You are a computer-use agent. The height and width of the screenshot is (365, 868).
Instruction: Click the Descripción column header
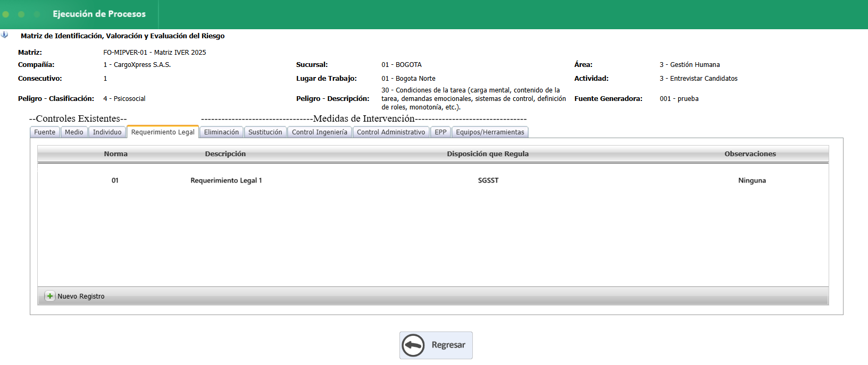coord(226,154)
